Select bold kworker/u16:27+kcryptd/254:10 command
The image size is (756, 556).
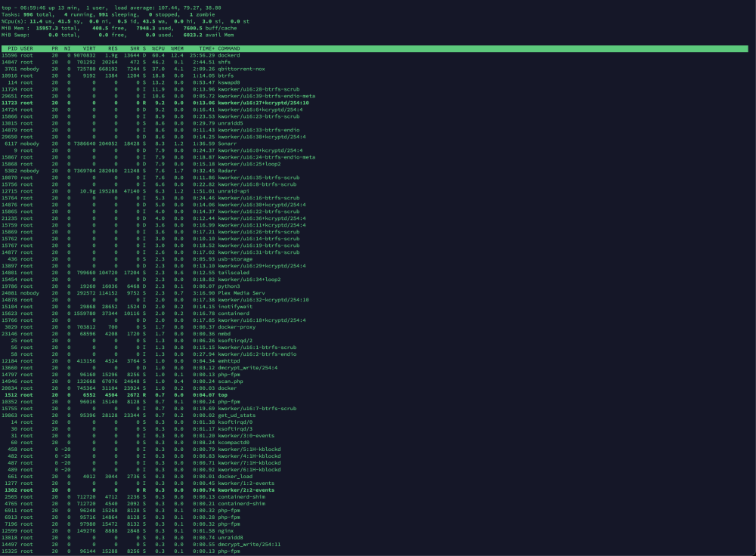point(263,103)
